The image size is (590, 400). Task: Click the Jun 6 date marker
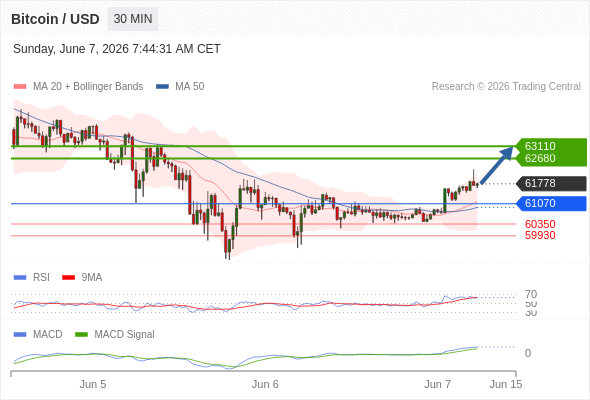[265, 384]
